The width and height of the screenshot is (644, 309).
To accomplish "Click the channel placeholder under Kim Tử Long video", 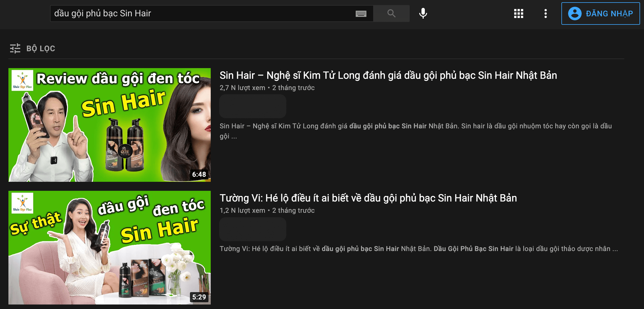I will click(x=253, y=106).
